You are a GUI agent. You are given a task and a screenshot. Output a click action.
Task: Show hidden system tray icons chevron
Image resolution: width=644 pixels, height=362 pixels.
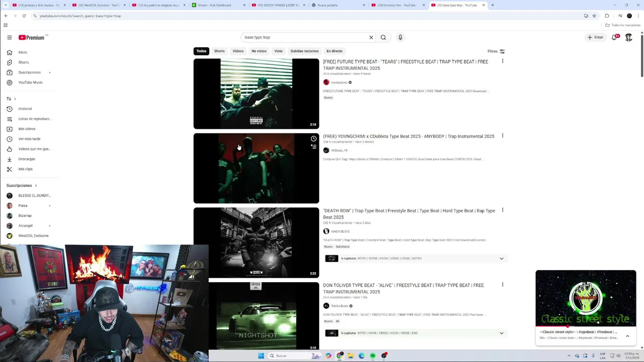(569, 356)
